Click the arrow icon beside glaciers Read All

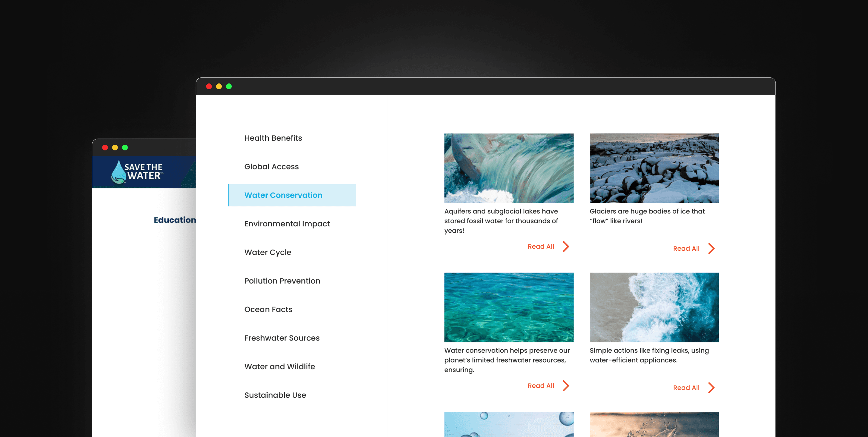711,249
